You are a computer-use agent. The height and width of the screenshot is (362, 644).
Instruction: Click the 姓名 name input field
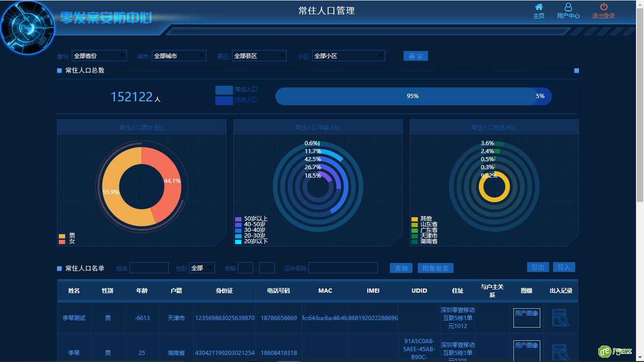coord(149,268)
